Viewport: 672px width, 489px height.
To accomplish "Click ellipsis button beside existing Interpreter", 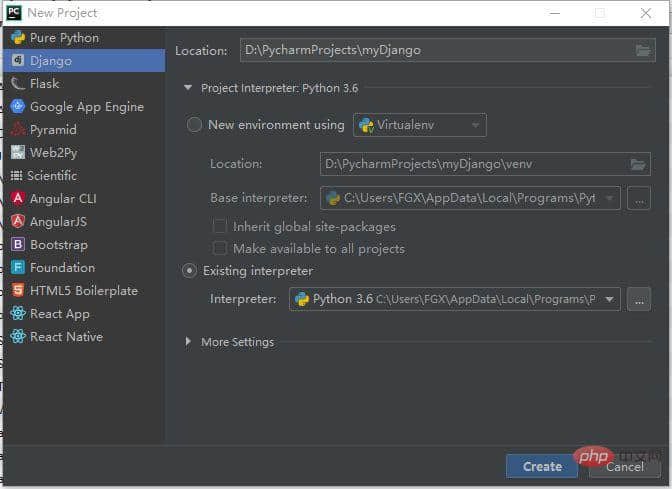I will click(x=639, y=299).
